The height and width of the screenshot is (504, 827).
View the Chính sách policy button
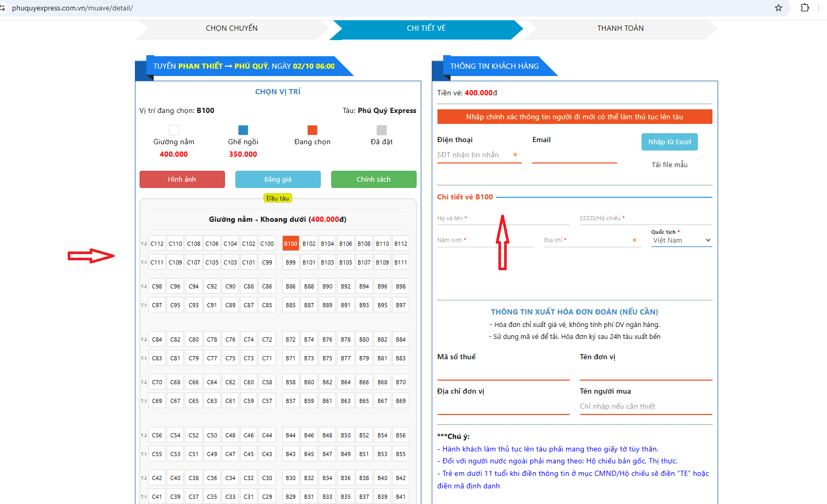pyautogui.click(x=373, y=179)
